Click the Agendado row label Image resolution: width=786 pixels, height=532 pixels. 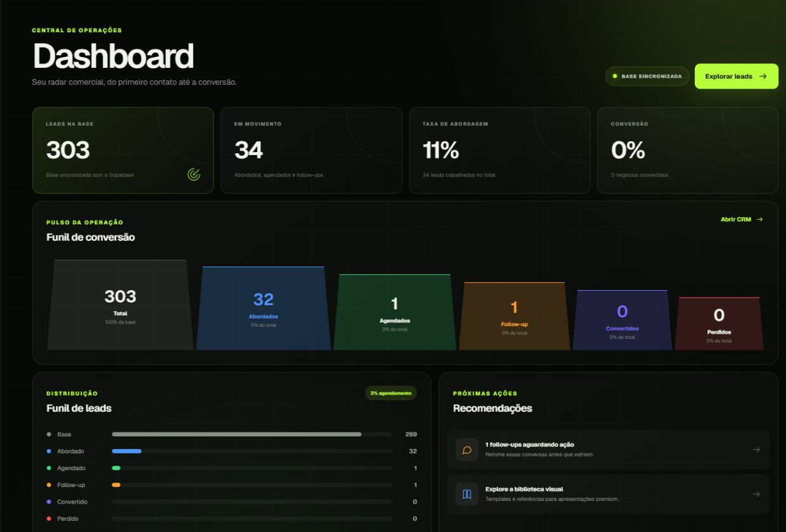(x=71, y=468)
